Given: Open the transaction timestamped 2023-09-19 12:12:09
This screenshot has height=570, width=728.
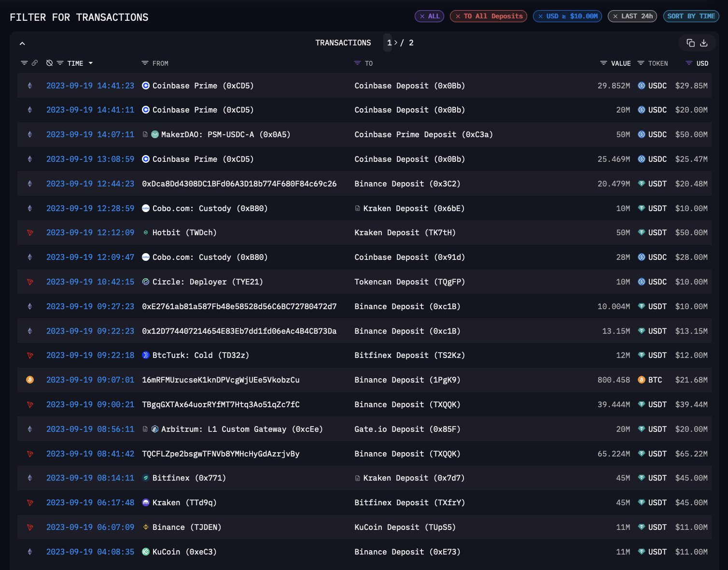Looking at the screenshot, I should click(x=90, y=232).
